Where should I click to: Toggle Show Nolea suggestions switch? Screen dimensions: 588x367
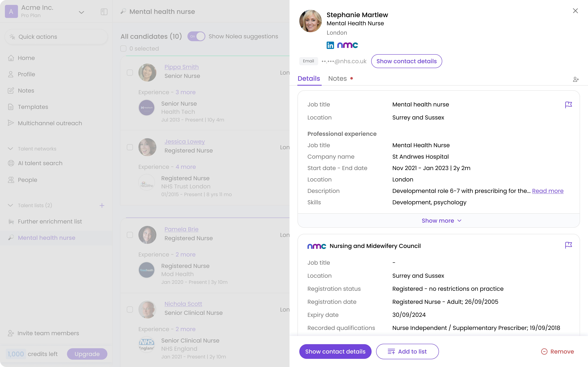(x=196, y=36)
